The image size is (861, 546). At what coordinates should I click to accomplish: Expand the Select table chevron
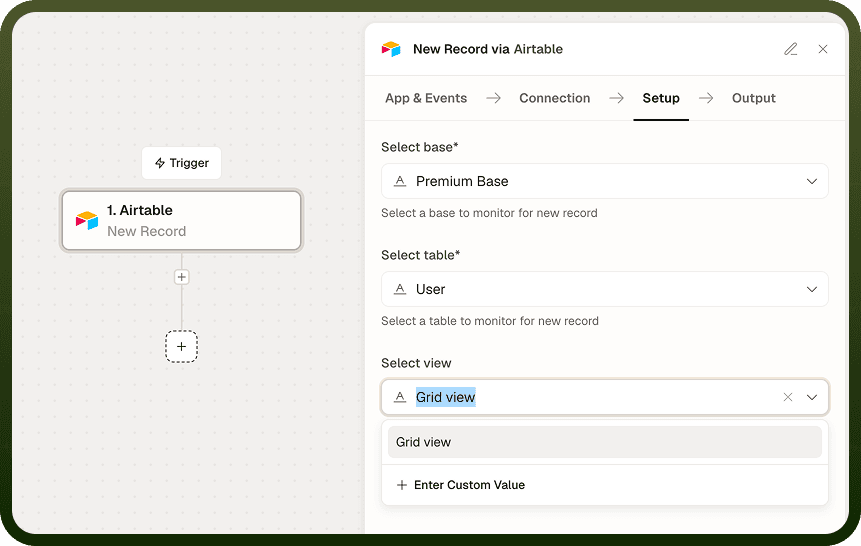coord(812,289)
